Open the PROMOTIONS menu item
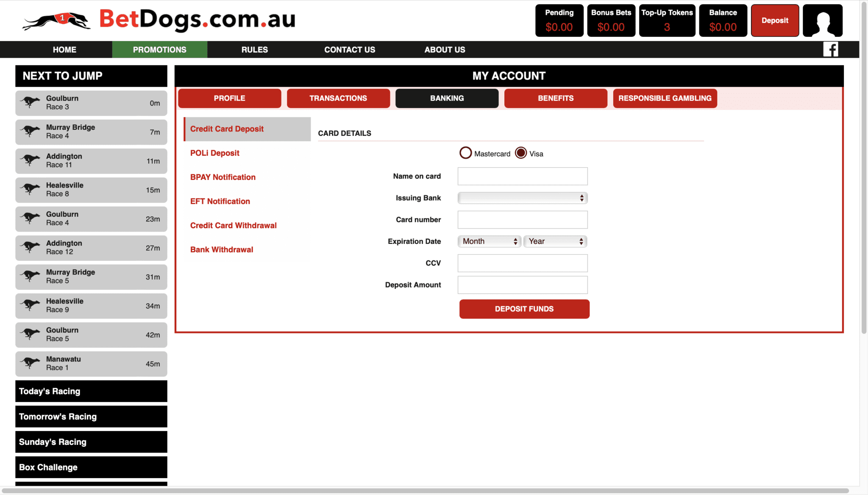Viewport: 868px width, 495px height. pos(160,50)
